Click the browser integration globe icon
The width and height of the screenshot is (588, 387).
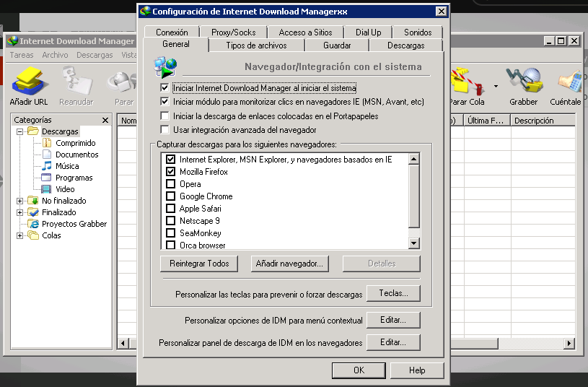pos(165,67)
